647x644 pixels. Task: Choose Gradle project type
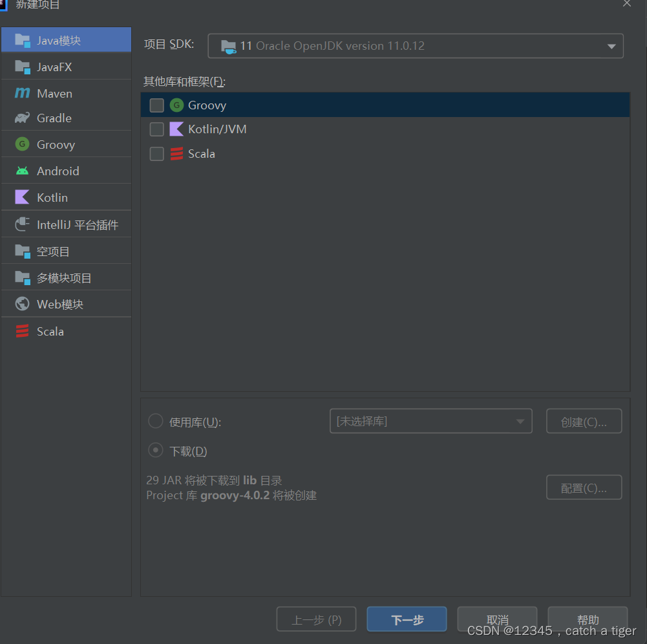66,118
